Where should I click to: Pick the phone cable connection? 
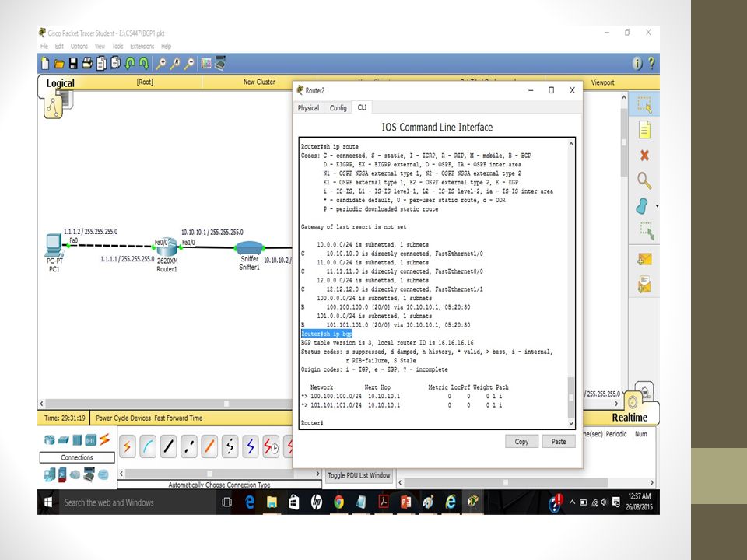click(x=230, y=446)
